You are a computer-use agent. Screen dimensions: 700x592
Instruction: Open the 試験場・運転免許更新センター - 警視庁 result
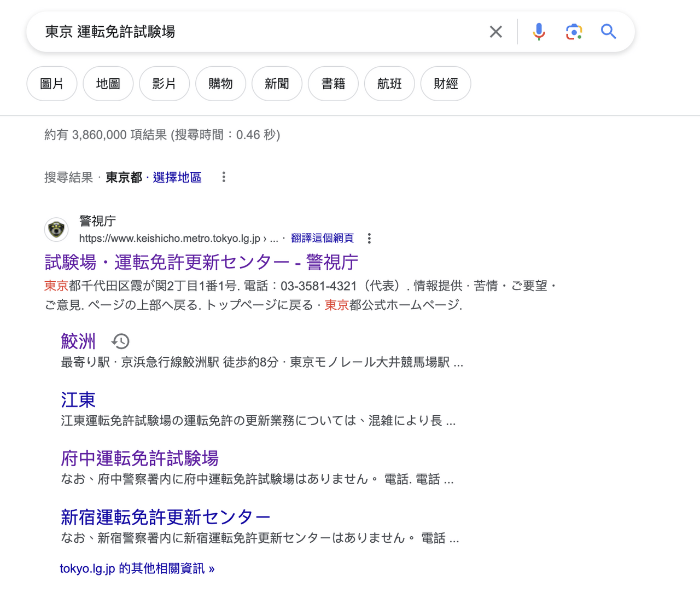coord(201,262)
